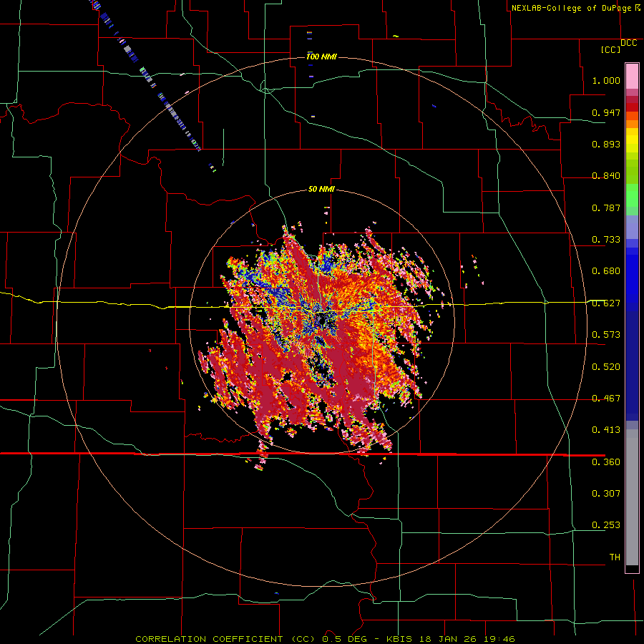Click the 0.413 color scale value

pyautogui.click(x=606, y=430)
